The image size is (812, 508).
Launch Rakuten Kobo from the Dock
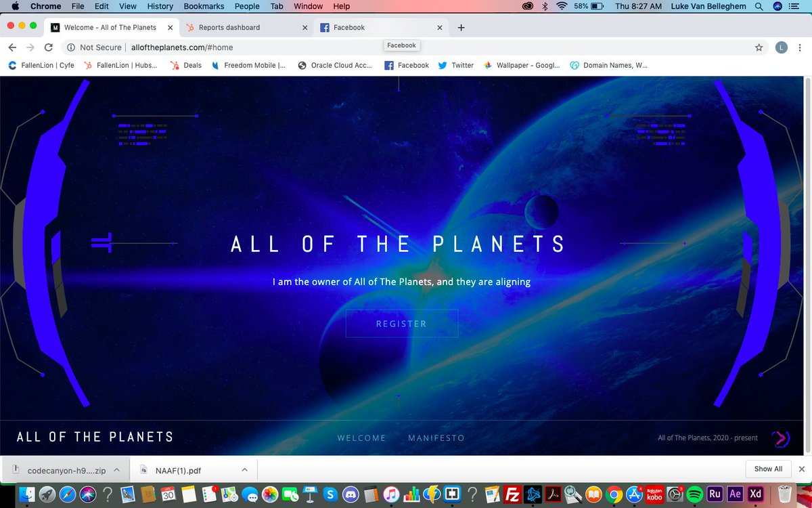click(655, 493)
